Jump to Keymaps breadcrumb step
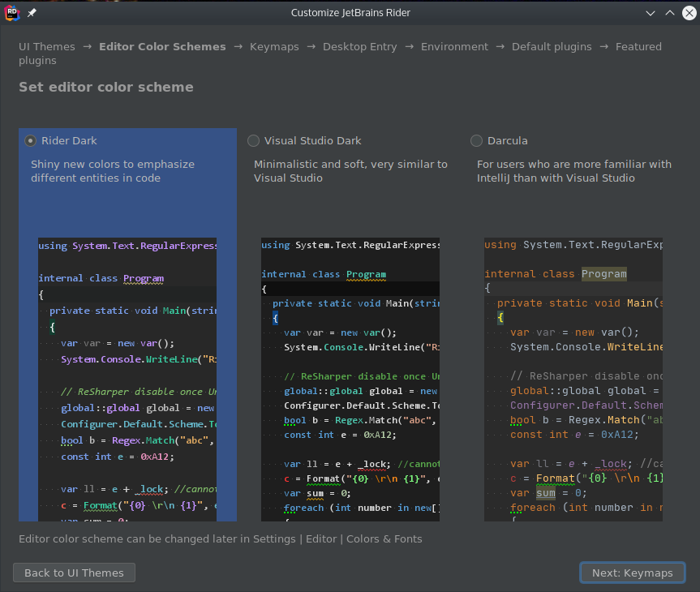Screen dimensions: 700x592 (x=274, y=47)
